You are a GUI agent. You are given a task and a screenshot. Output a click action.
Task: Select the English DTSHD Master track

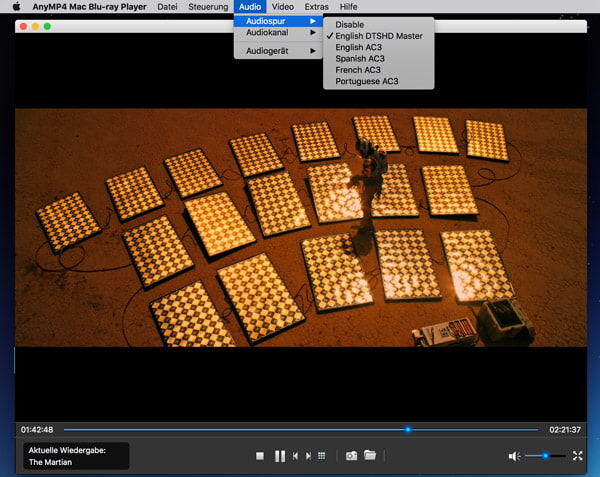tap(378, 36)
